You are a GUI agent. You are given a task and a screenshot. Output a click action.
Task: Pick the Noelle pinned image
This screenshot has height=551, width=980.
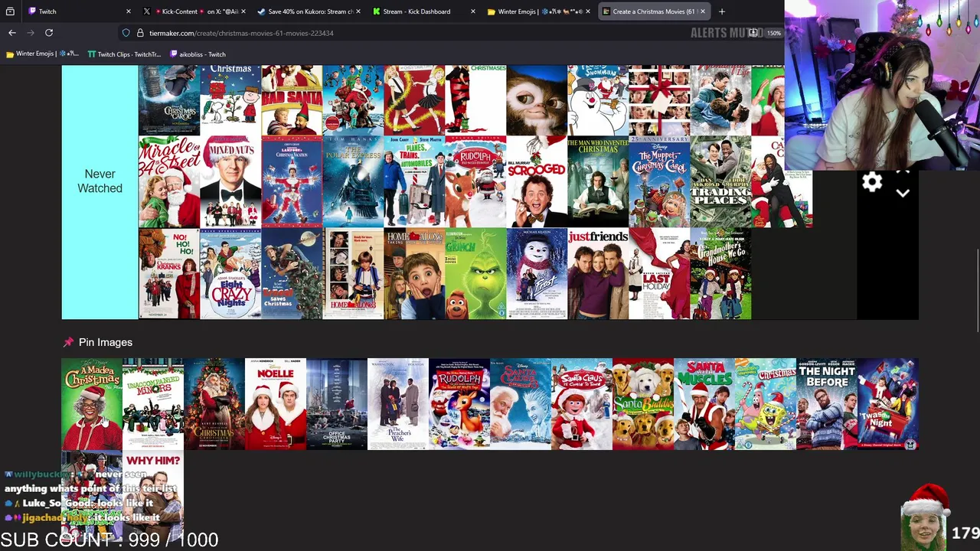click(x=276, y=404)
